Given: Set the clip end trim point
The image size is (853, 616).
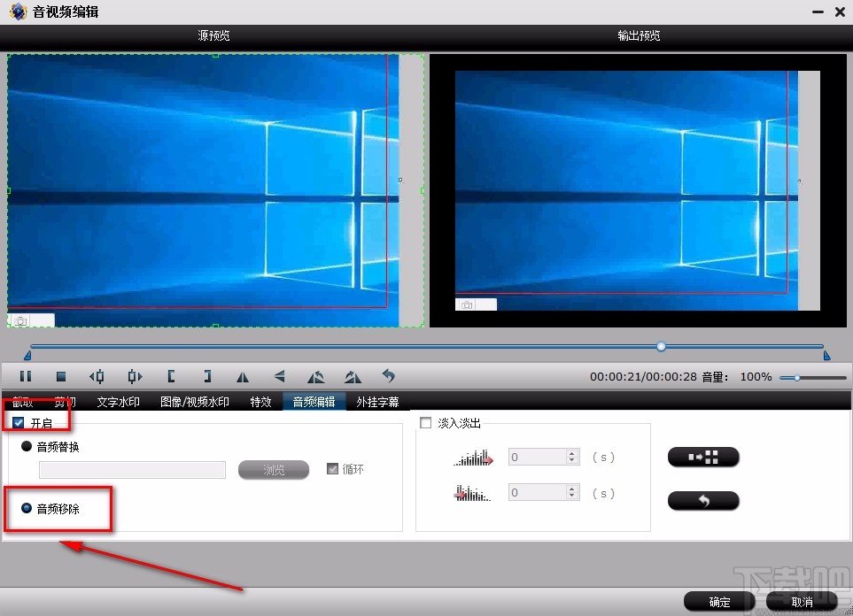Looking at the screenshot, I should click(x=206, y=376).
